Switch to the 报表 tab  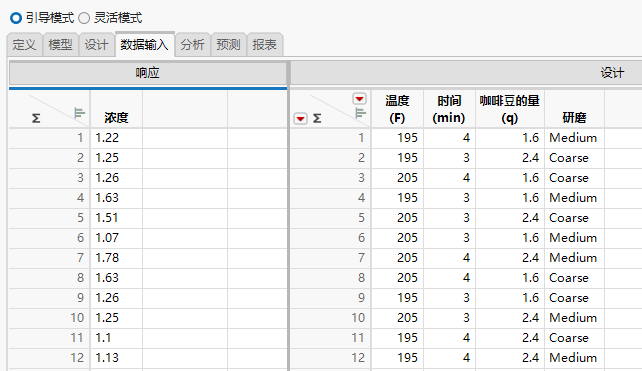264,45
